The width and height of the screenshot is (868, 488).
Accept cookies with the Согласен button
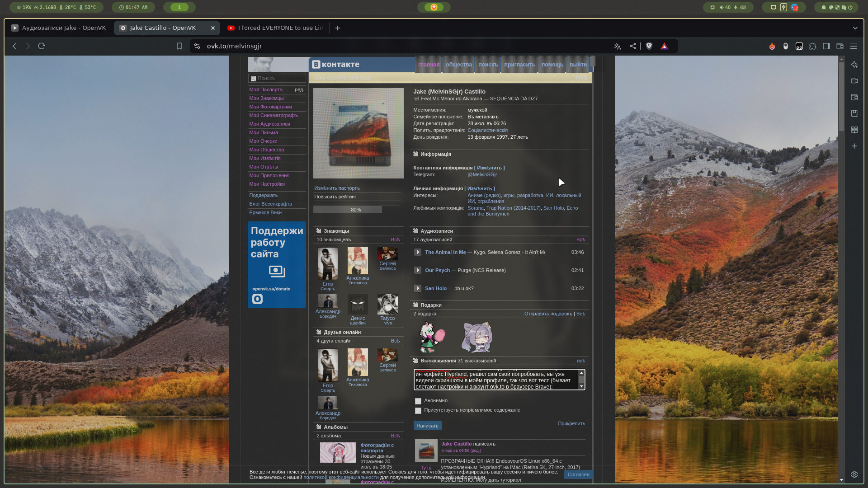[578, 474]
